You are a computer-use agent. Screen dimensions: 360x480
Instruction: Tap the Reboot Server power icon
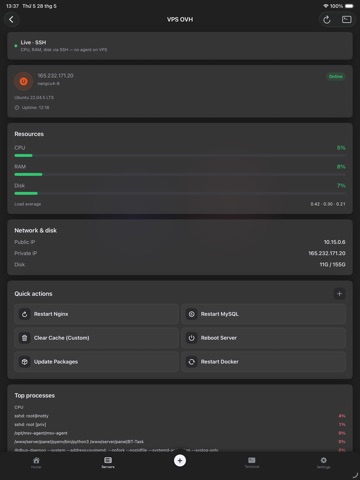[191, 338]
